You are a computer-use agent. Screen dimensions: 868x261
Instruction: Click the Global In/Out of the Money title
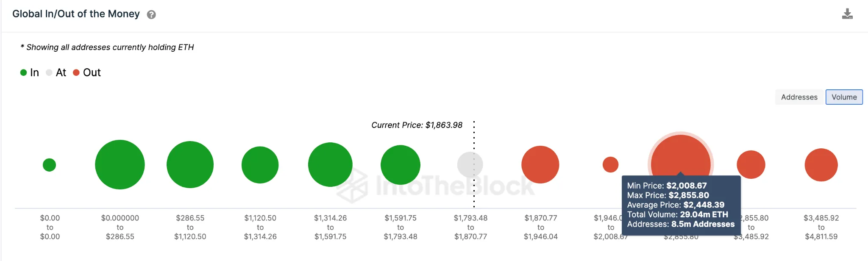[x=76, y=14]
